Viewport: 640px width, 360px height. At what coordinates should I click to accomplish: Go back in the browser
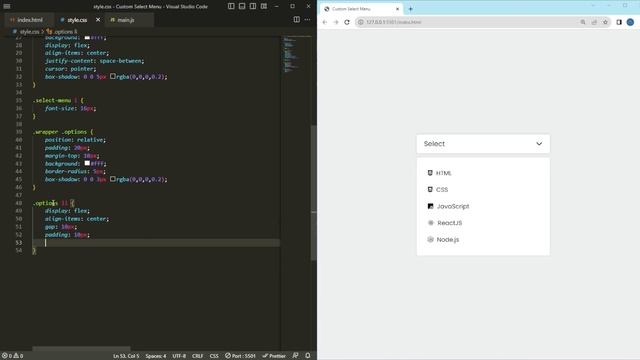pos(325,22)
